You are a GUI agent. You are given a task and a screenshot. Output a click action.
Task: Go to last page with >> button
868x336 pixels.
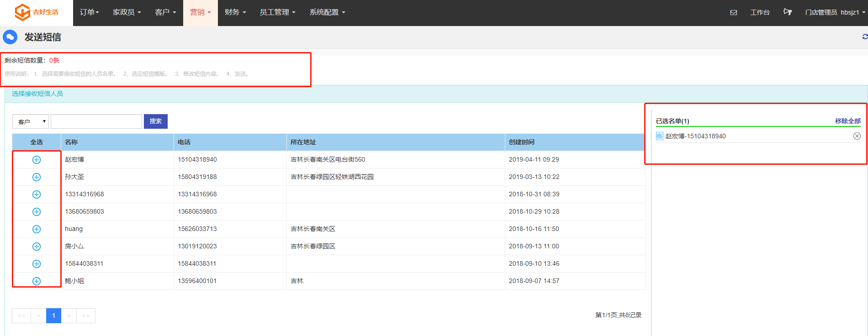(x=86, y=315)
